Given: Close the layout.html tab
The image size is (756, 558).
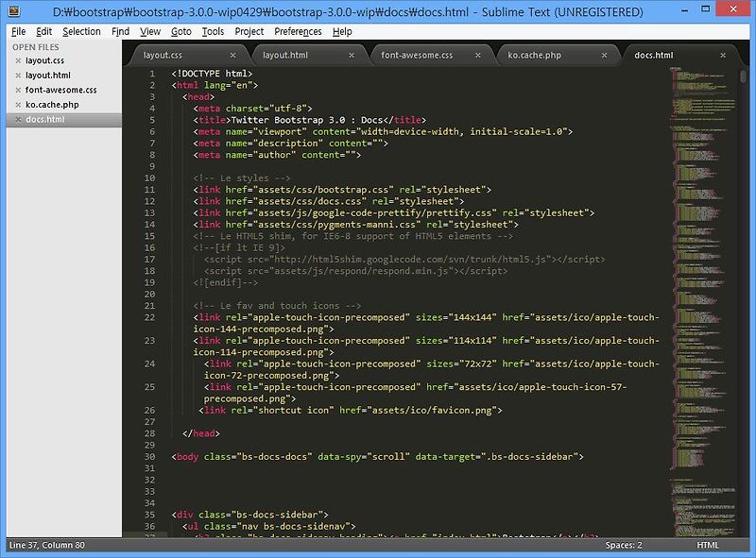Looking at the screenshot, I should click(x=352, y=56).
